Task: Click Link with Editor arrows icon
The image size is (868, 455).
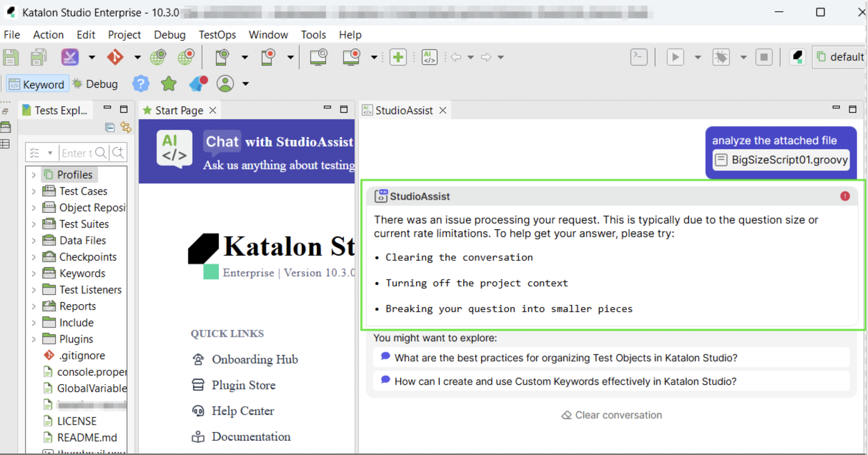Action: point(126,128)
